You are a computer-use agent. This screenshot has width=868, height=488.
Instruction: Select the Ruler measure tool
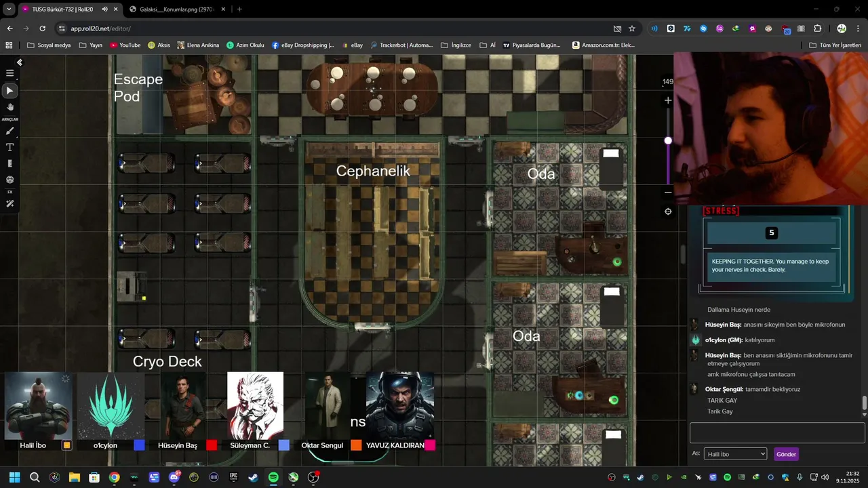[9, 163]
